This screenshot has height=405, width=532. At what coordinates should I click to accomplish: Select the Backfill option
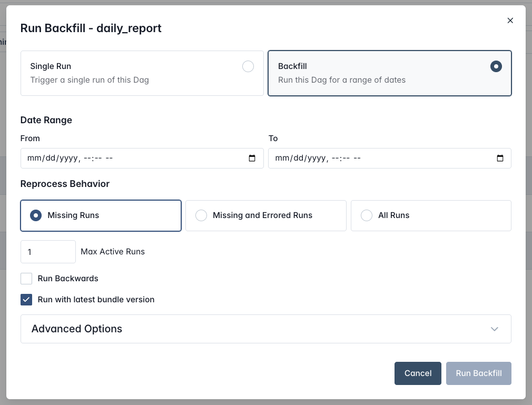click(x=389, y=73)
